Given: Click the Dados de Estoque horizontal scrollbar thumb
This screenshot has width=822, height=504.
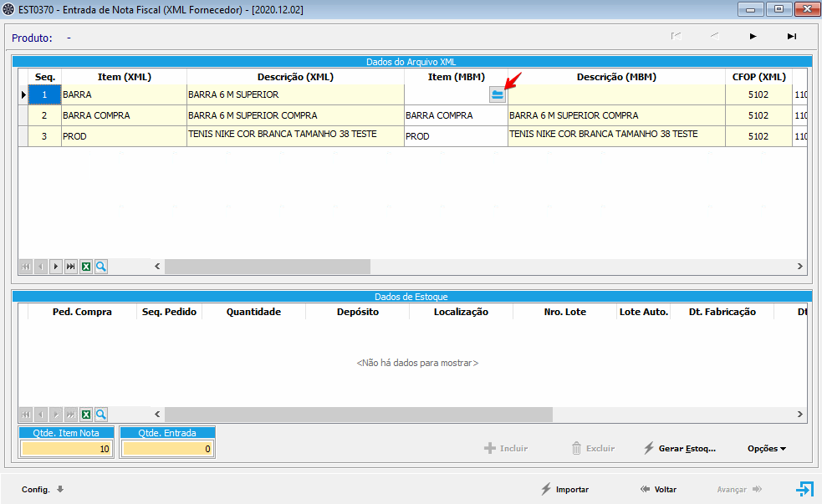Looking at the screenshot, I should pos(359,415).
